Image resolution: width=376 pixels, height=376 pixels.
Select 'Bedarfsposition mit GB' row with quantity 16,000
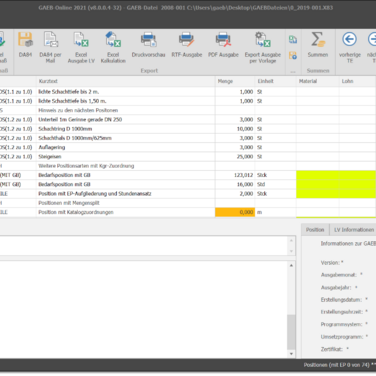coord(64,184)
